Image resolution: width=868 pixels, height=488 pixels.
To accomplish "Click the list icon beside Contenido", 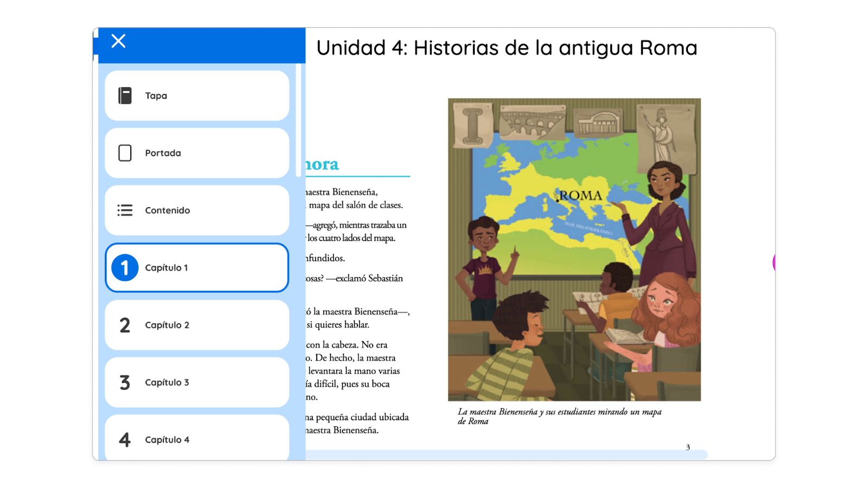I will (125, 210).
